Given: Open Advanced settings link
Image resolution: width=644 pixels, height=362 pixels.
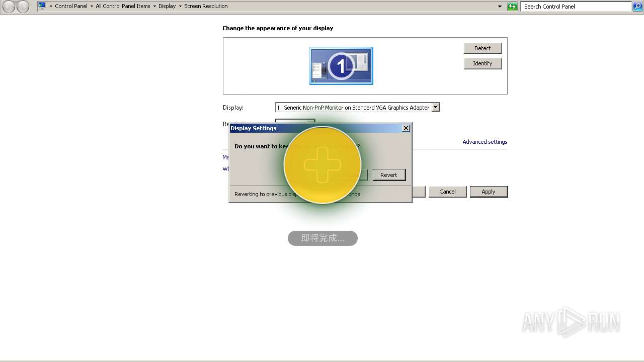Looking at the screenshot, I should coord(485,142).
